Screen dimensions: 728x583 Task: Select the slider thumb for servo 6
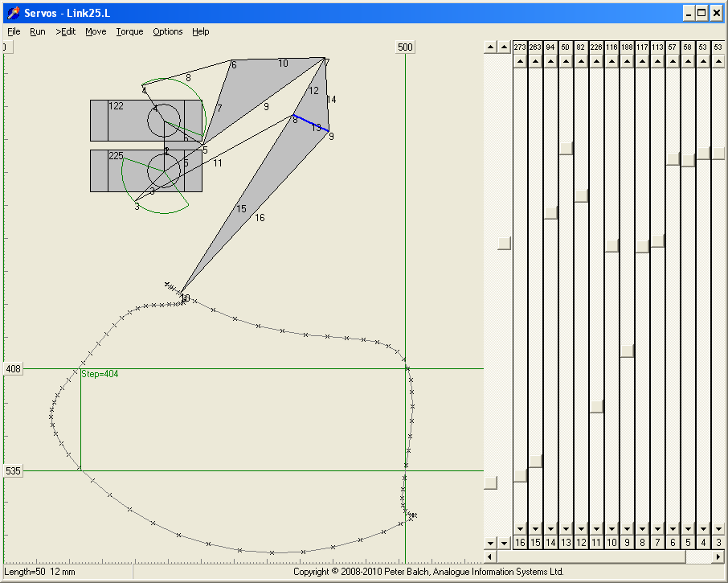[672, 159]
